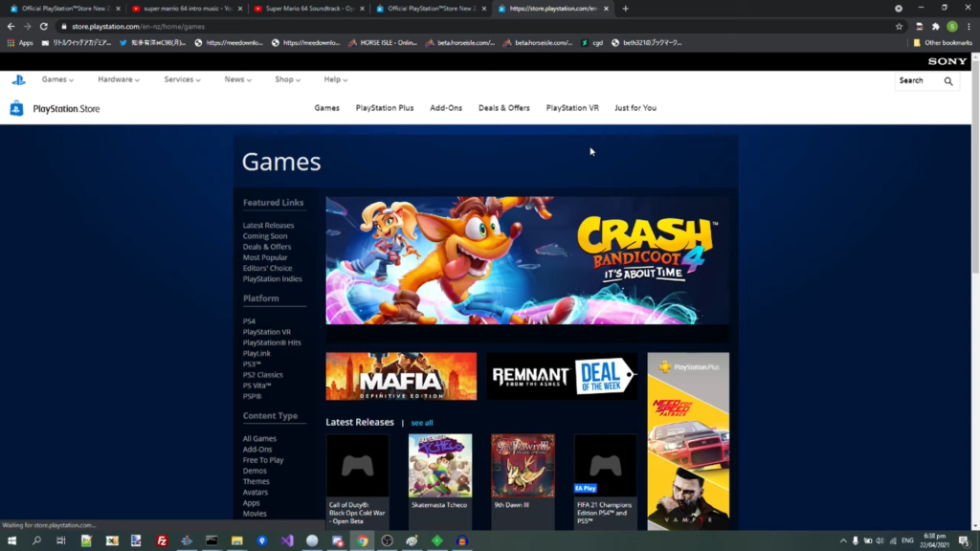Click see all beside Latest Releases

tap(422, 423)
